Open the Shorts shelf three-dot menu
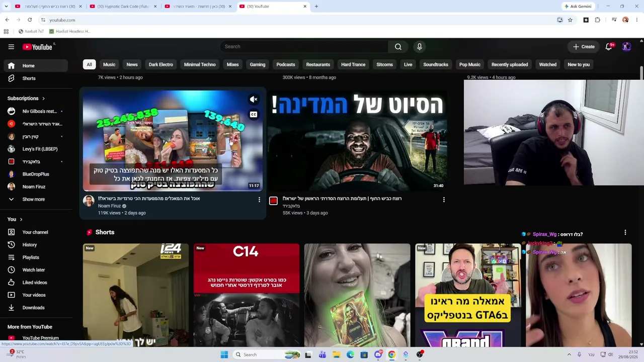644x362 pixels. (x=625, y=233)
